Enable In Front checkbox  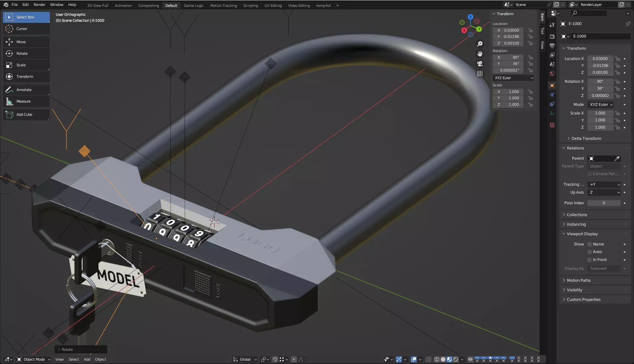tap(589, 260)
